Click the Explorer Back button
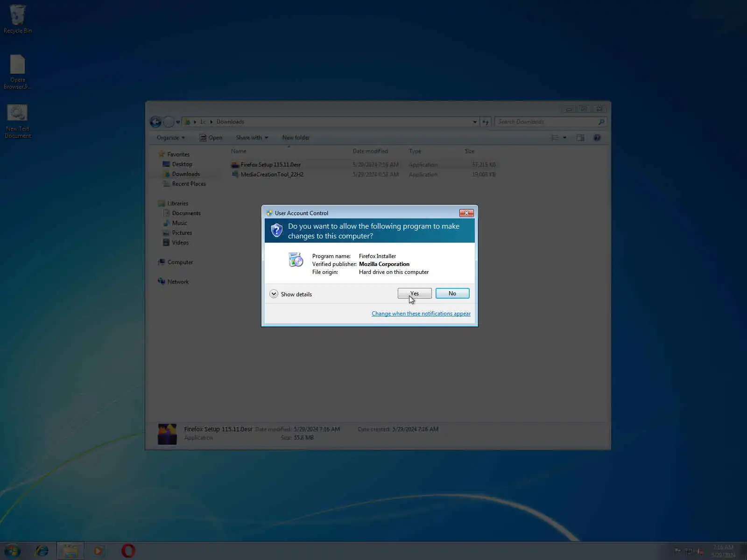The height and width of the screenshot is (560, 747). [x=156, y=122]
